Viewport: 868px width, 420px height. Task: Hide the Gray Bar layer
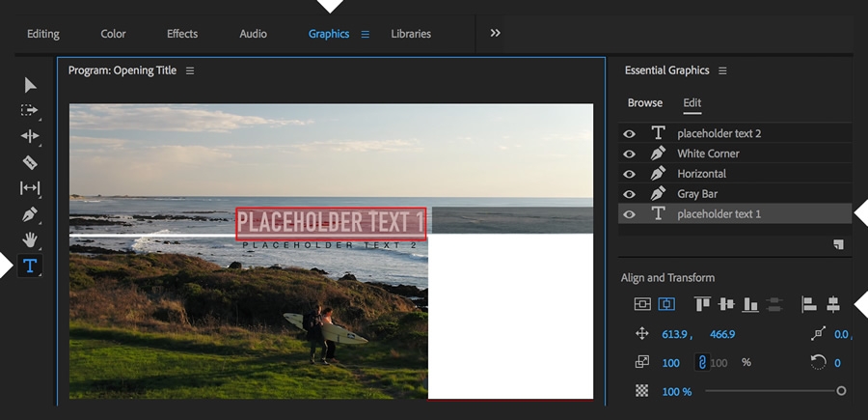point(629,194)
